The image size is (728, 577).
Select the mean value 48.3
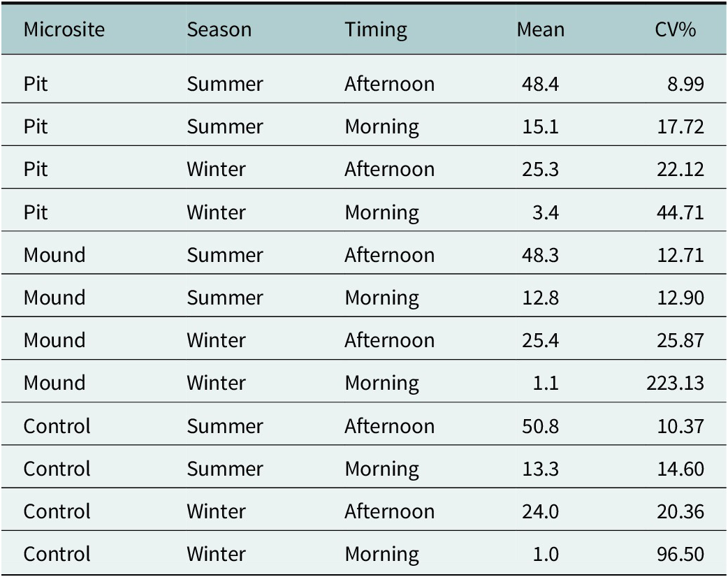[x=541, y=255]
